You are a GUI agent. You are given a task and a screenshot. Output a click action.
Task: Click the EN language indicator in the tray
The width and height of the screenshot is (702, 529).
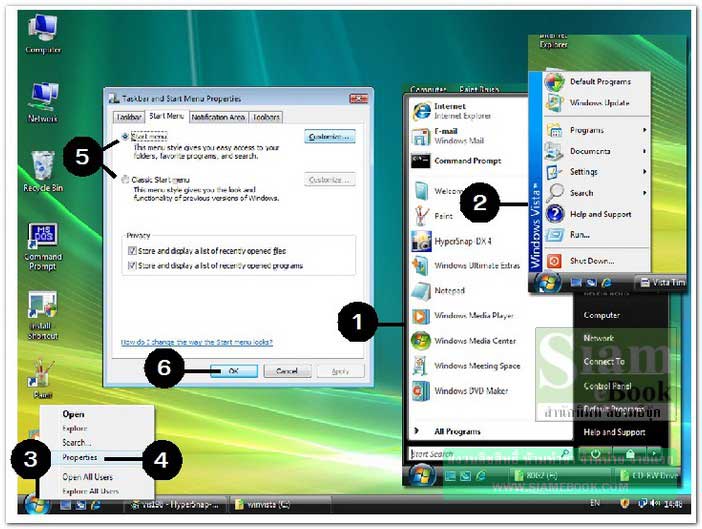pos(595,503)
